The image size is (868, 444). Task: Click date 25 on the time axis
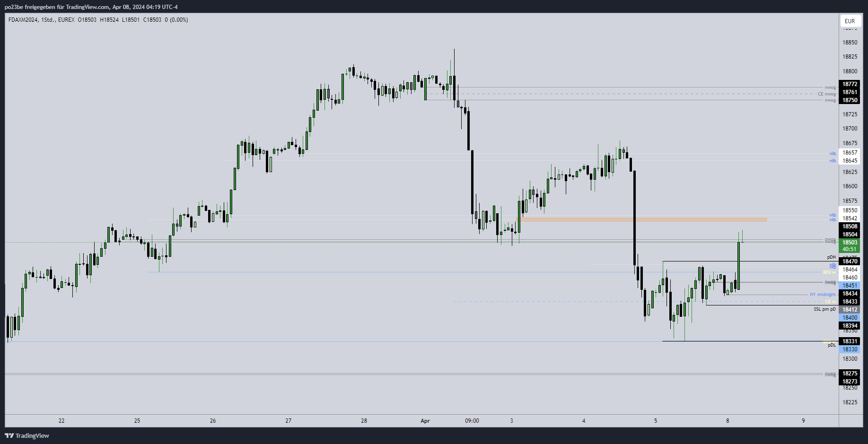point(137,421)
